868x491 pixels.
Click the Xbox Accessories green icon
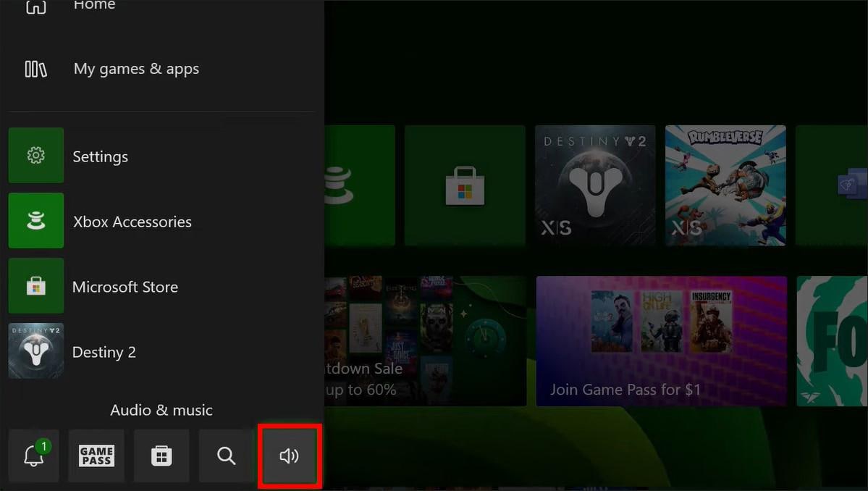(x=36, y=220)
